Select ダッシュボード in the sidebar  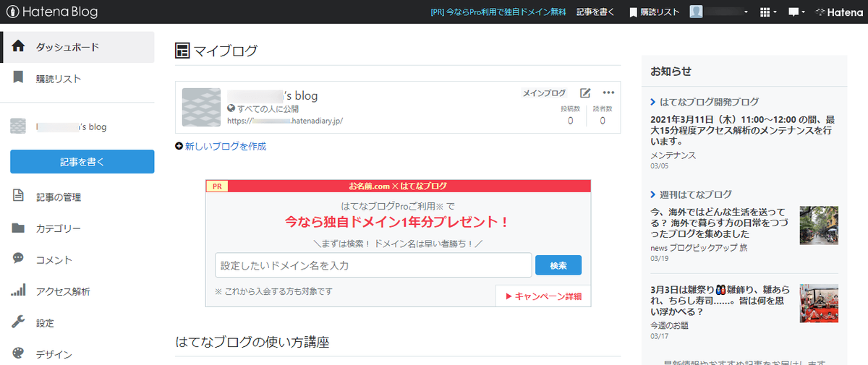click(77, 47)
